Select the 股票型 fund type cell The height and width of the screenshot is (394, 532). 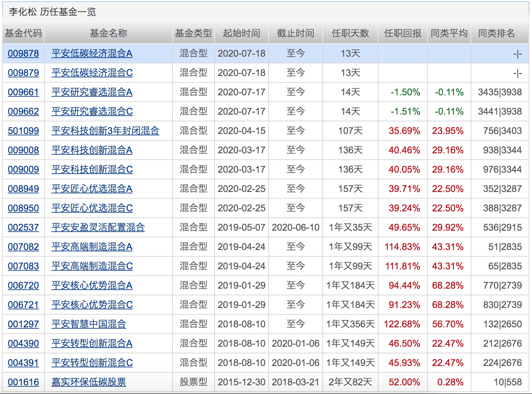[194, 382]
